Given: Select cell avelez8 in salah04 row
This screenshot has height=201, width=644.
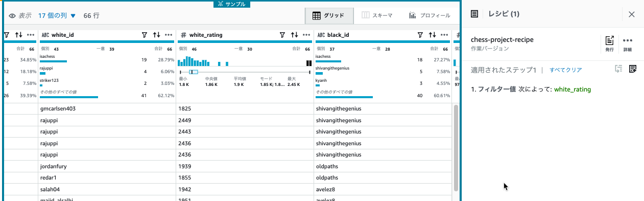Looking at the screenshot, I should [383, 189].
